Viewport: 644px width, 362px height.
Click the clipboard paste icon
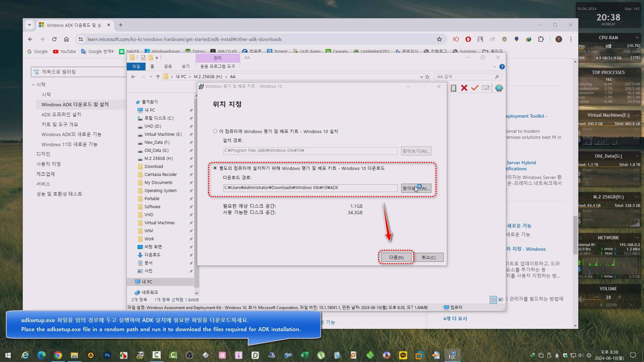453,88
